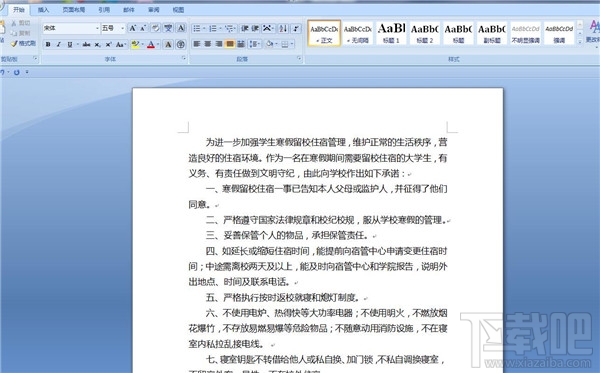Viewport: 600px width, 373px height.
Task: Click the Cut (剪切) button
Action: 20,23
